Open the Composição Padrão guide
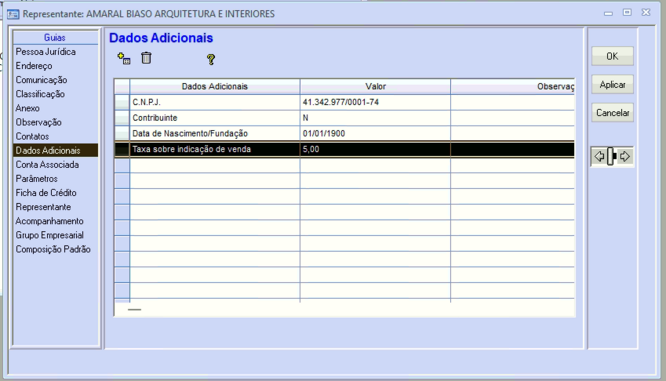This screenshot has width=666, height=381. [x=53, y=249]
